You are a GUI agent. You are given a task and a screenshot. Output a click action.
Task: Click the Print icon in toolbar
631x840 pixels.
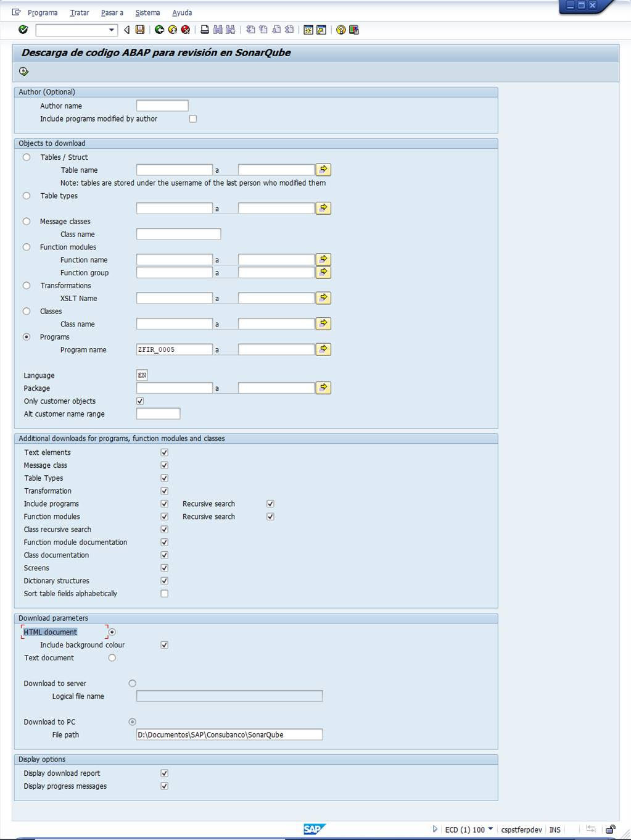pyautogui.click(x=205, y=30)
